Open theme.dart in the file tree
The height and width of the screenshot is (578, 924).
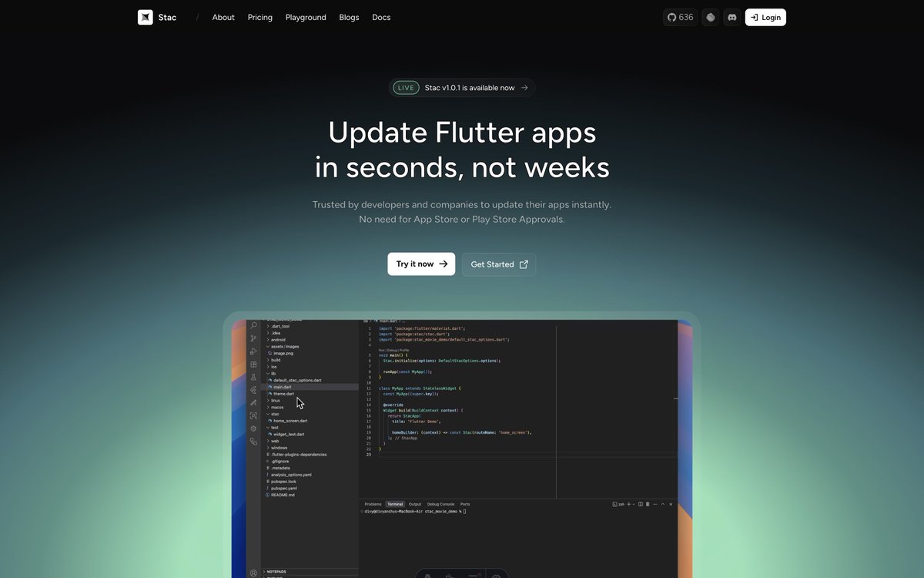[282, 394]
